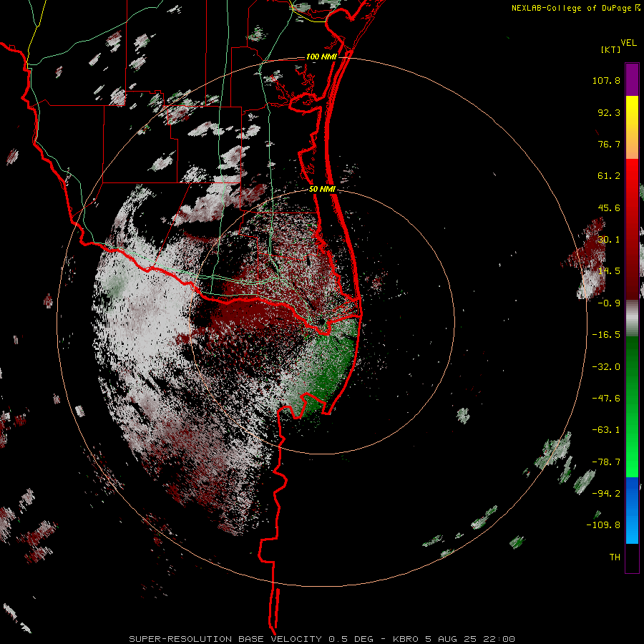
Task: Click the [KT] units label
Action: [x=611, y=49]
